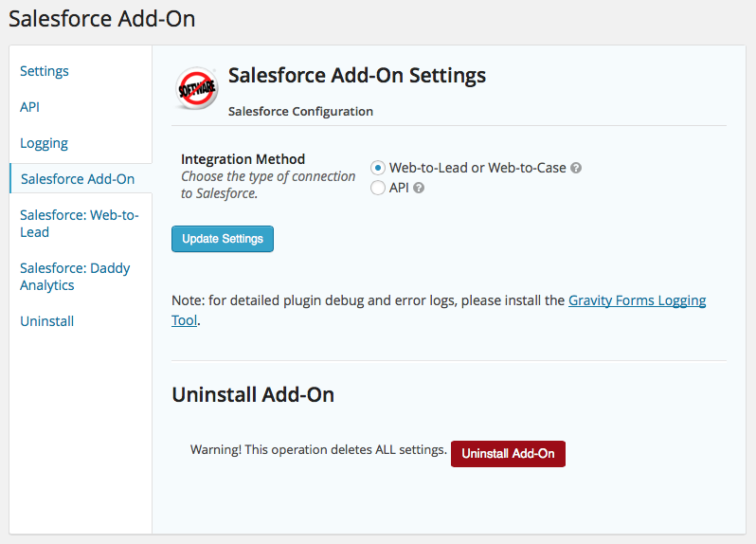Viewport: 756px width, 544px height.
Task: Choose the API integration method radio button
Action: click(378, 189)
